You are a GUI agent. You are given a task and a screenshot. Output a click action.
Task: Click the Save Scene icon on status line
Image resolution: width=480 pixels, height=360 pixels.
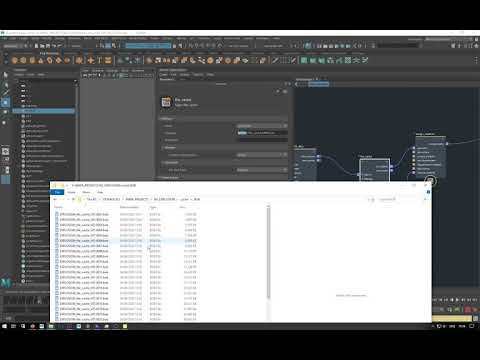coord(48,46)
